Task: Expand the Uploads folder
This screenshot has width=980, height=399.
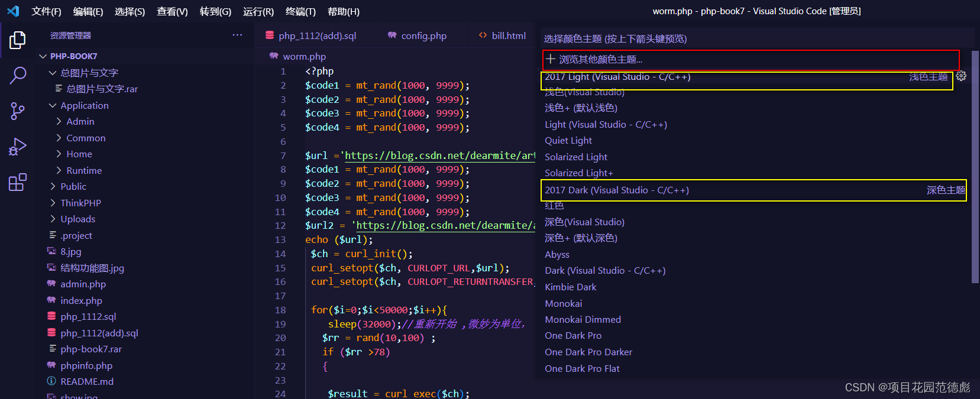Action: [53, 219]
